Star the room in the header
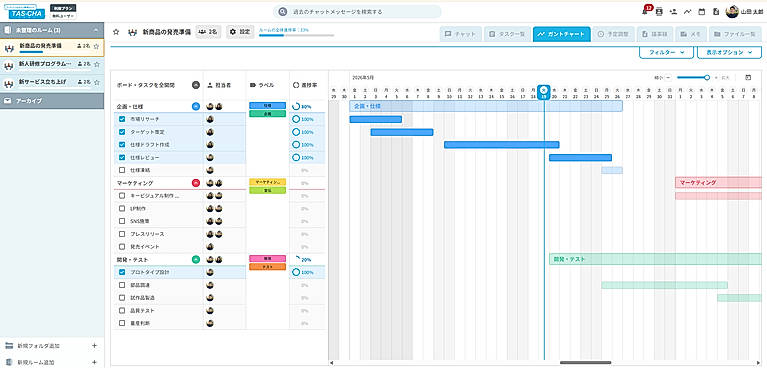The image size is (767, 368). click(x=116, y=32)
